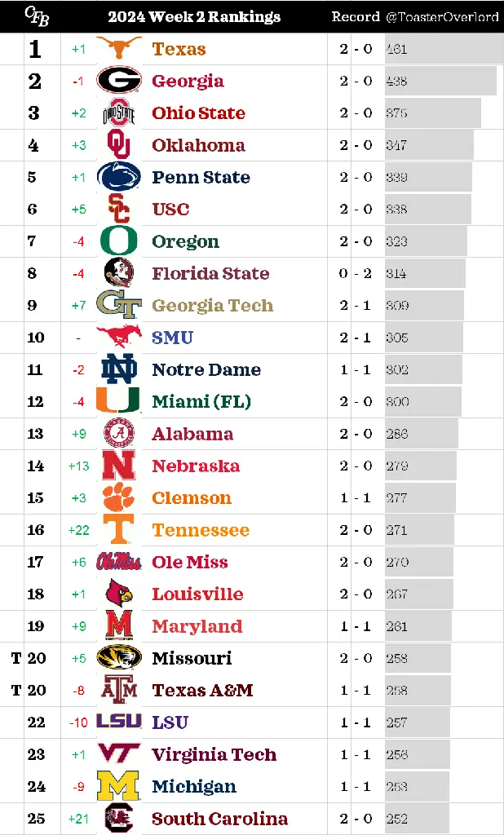Click the South Carolina team name

(220, 818)
